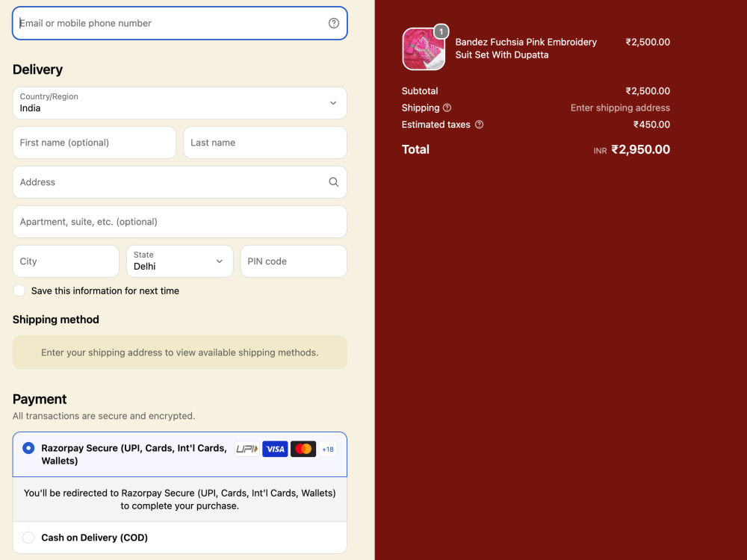
Task: Click 'All transactions are secure and encrypted' text
Action: (104, 416)
